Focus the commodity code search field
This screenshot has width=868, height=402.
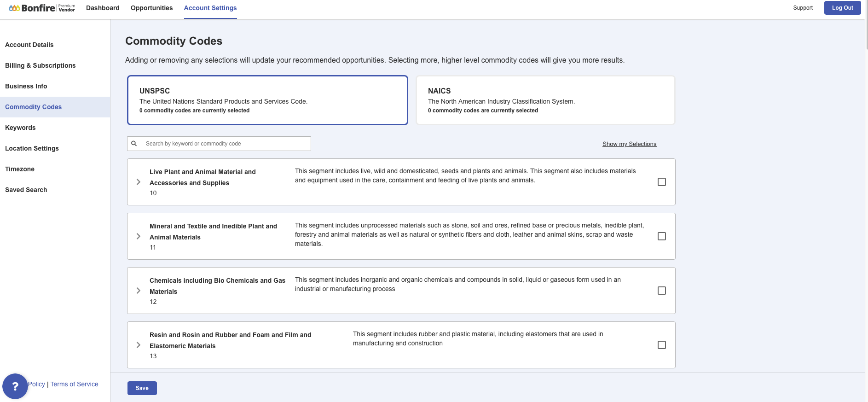219,144
